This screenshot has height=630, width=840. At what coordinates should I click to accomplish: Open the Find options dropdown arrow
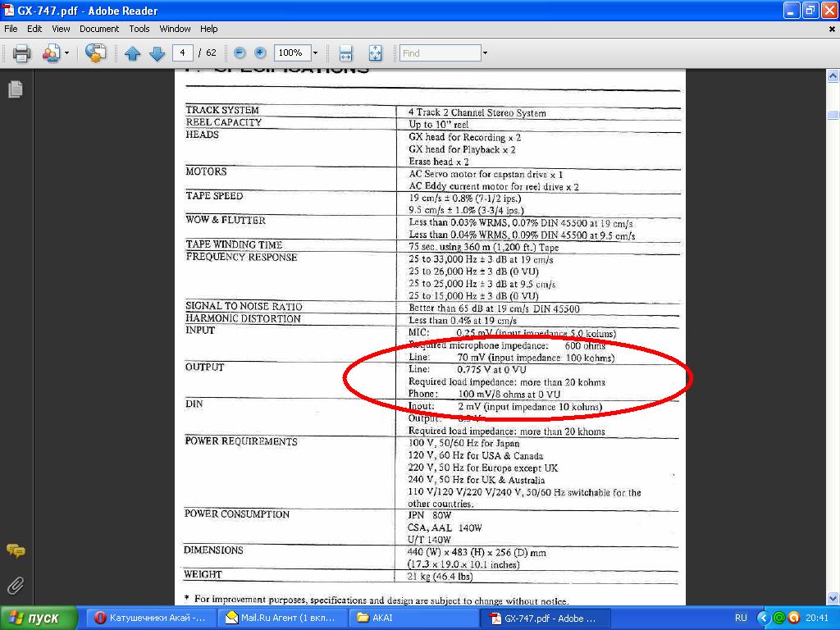[485, 53]
